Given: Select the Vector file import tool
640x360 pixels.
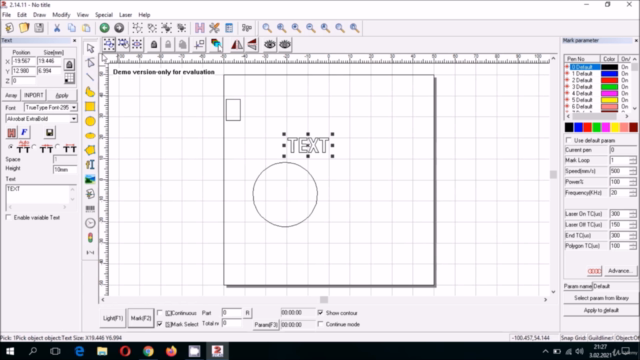Looking at the screenshot, I should point(90,194).
